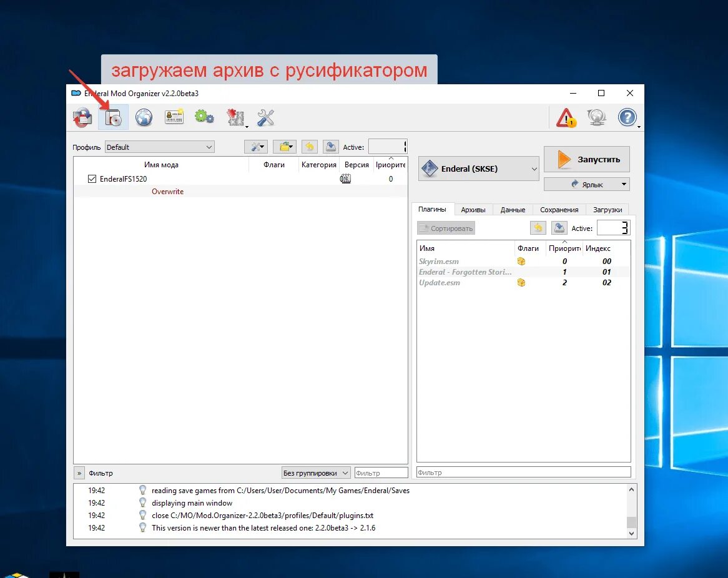This screenshot has height=578, width=728.
Task: Open Settings wrench and screwdriver icon
Action: click(265, 117)
